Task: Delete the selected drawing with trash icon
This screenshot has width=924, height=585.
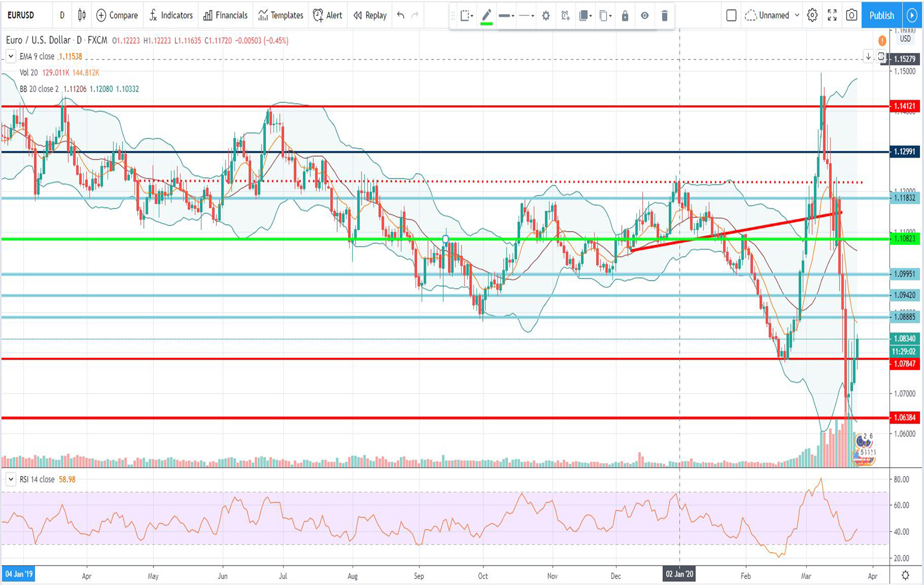Action: pyautogui.click(x=665, y=16)
